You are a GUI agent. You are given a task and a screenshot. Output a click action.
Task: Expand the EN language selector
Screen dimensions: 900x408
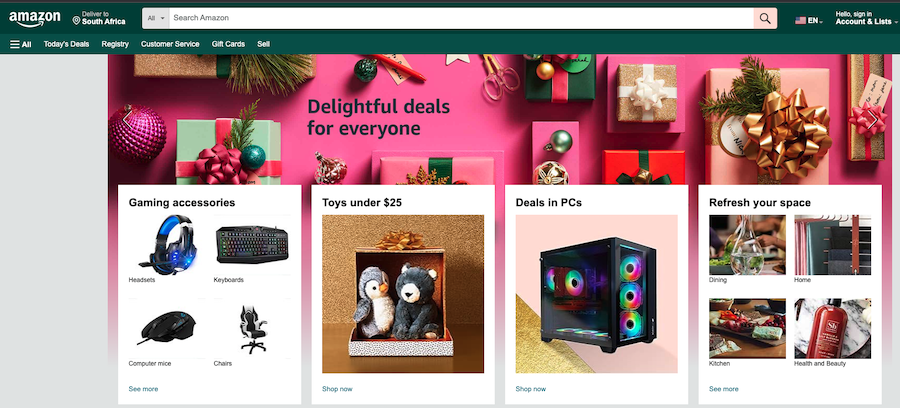[815, 21]
